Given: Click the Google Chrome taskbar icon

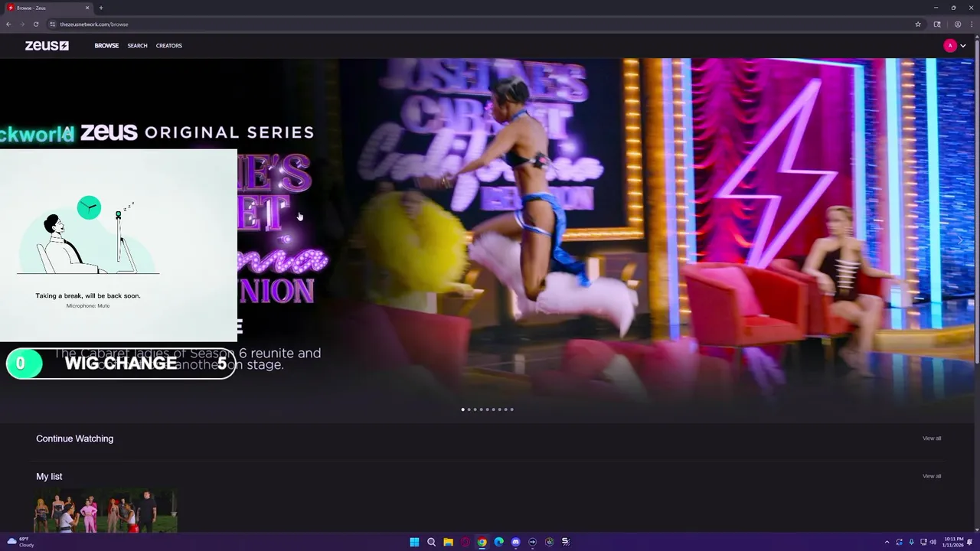Looking at the screenshot, I should (x=482, y=542).
